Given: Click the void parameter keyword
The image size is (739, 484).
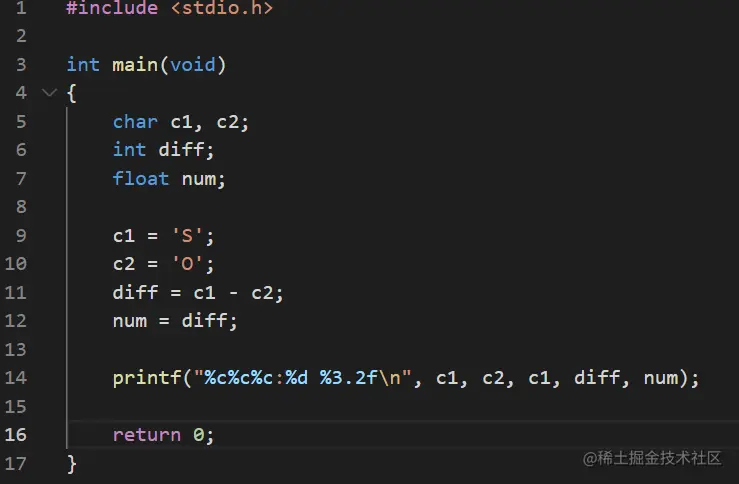Looking at the screenshot, I should (x=193, y=65).
